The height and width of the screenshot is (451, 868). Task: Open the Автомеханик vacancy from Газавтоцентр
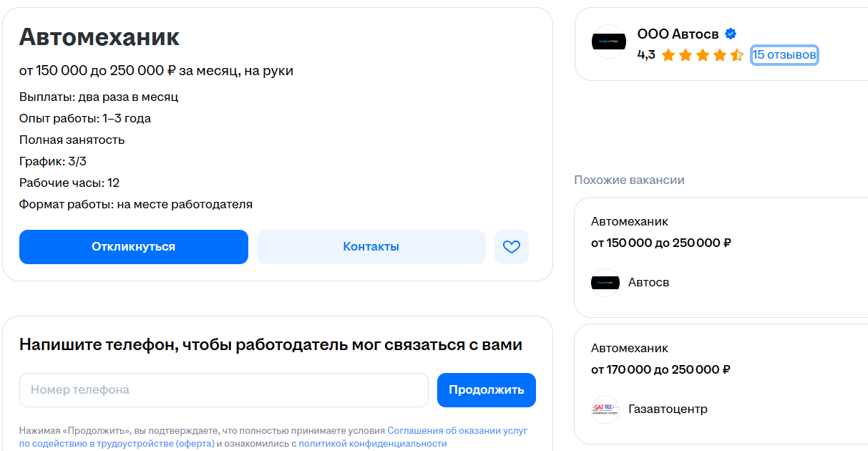[x=630, y=349]
